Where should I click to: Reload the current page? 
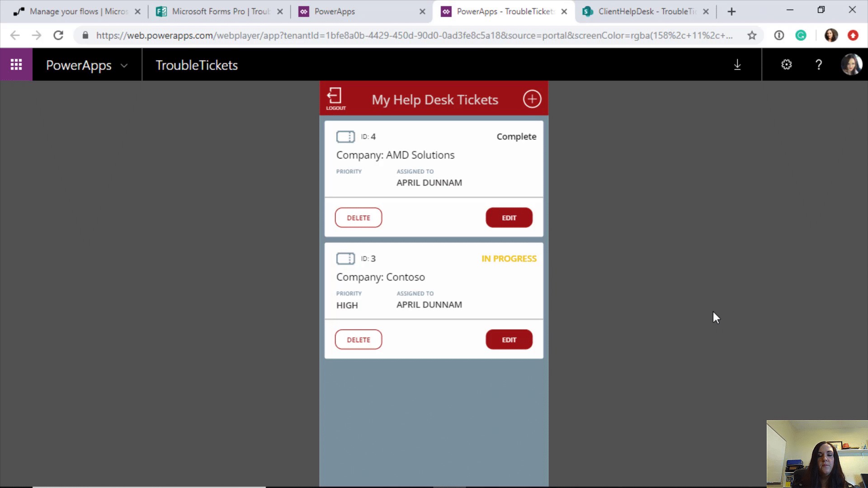click(58, 35)
